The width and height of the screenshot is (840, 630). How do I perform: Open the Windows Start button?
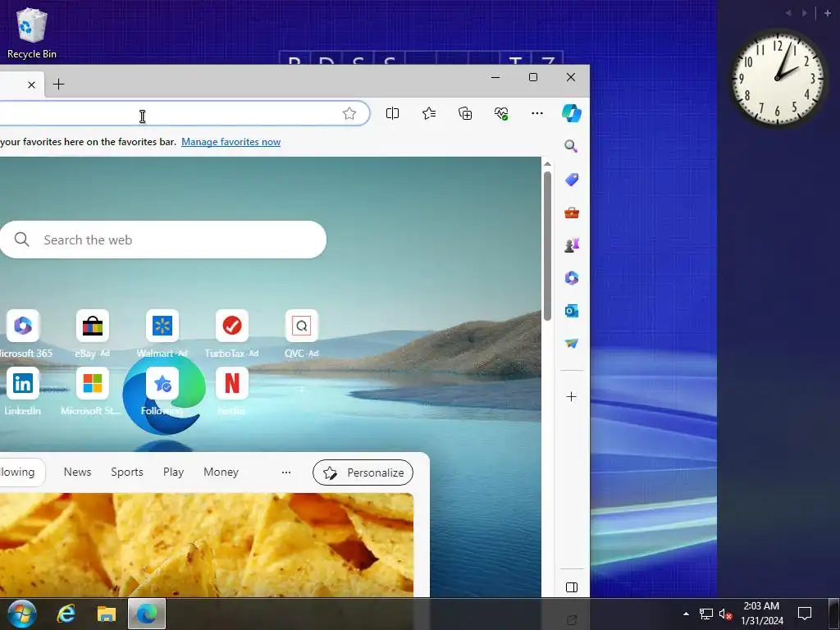coord(22,614)
